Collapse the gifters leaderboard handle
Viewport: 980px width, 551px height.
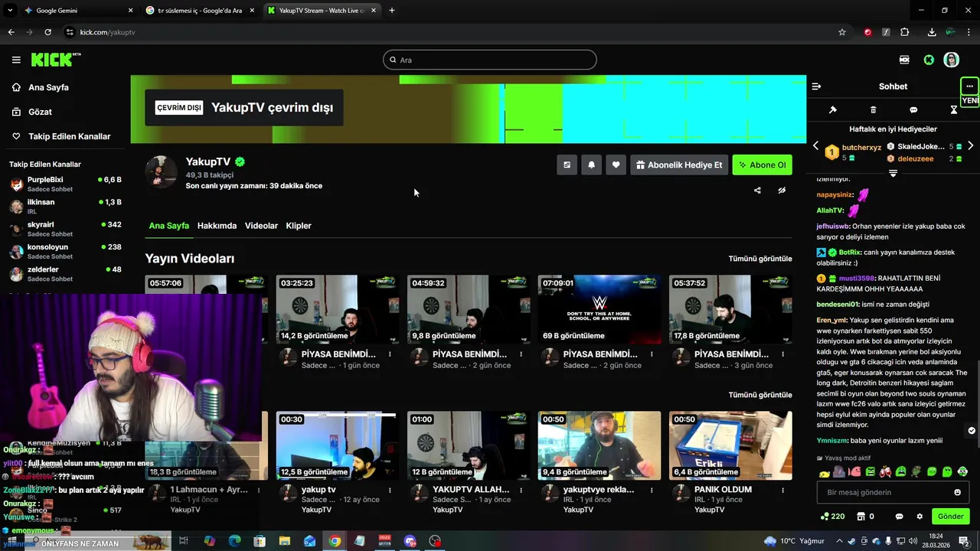coord(893,173)
